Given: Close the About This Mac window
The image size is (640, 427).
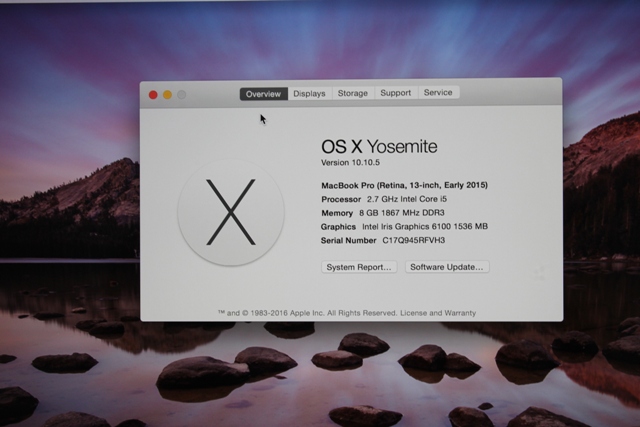Looking at the screenshot, I should [153, 95].
